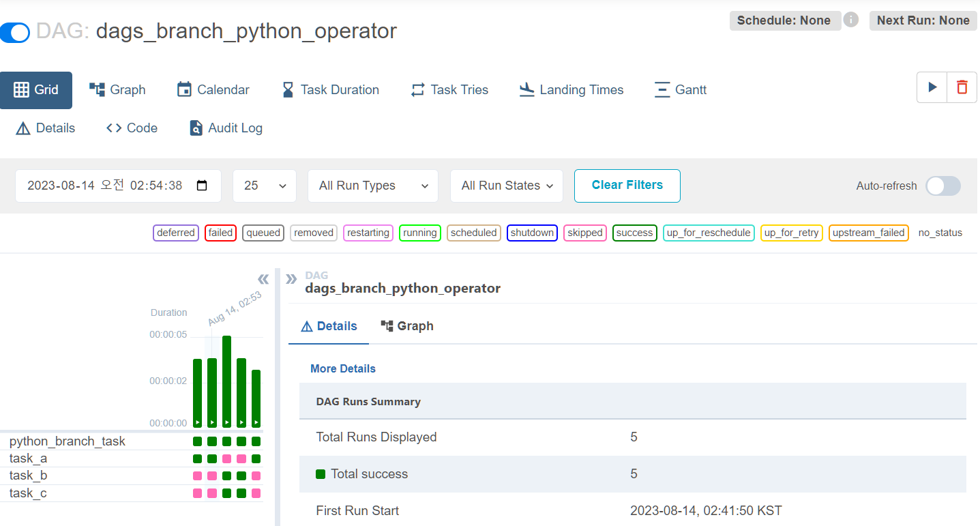Collapse the grid panel with double-left chevrons
Viewport: 980px width, 526px height.
(263, 279)
